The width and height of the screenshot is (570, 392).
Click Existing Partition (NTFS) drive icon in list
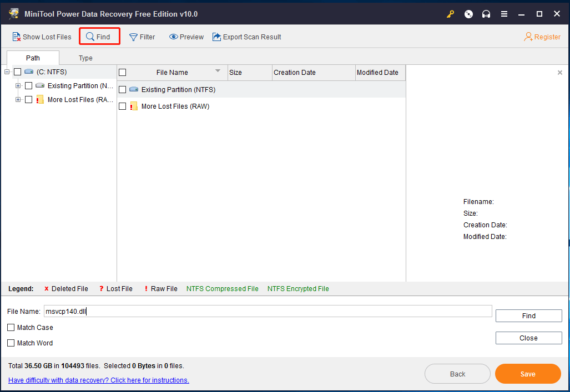click(x=134, y=89)
